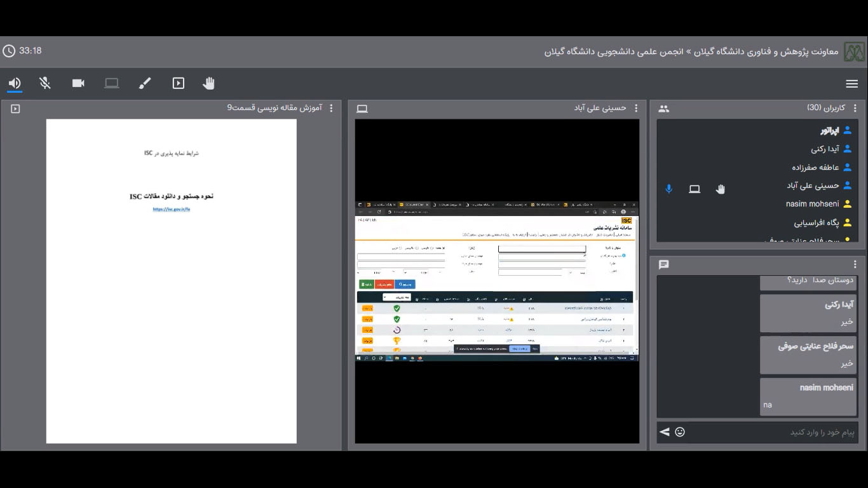Raise hand using the toolbar hand icon
868x488 pixels.
209,83
